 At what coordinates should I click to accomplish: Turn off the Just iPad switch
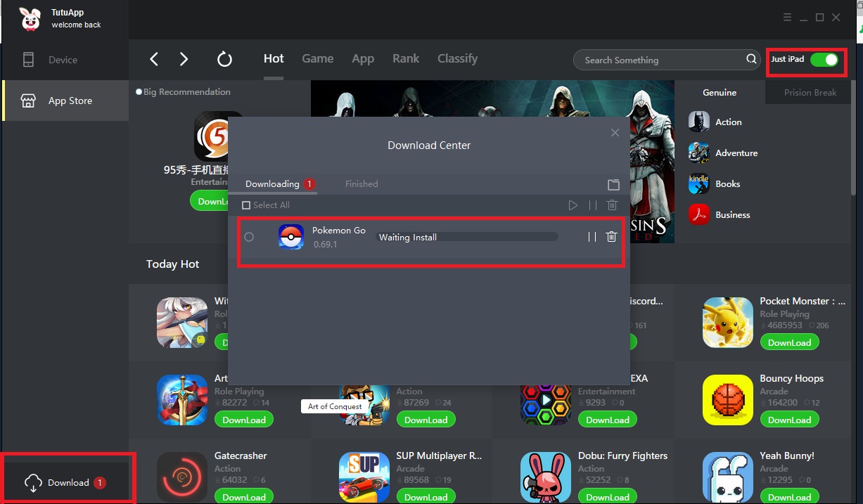point(824,60)
